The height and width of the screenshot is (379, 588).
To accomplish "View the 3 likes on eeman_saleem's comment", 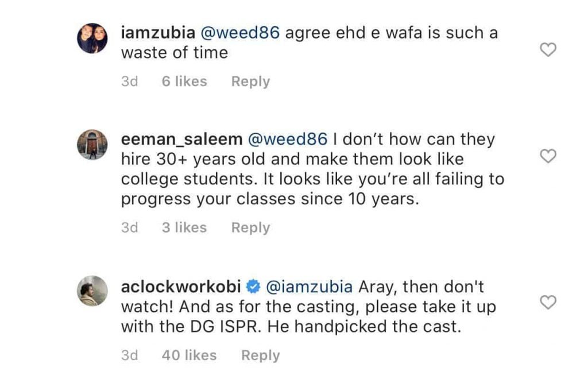I will pyautogui.click(x=184, y=228).
